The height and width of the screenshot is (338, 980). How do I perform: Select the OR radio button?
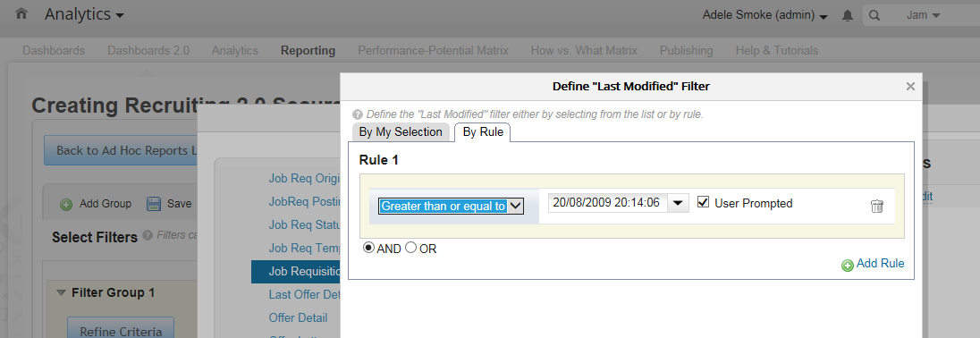tap(410, 248)
